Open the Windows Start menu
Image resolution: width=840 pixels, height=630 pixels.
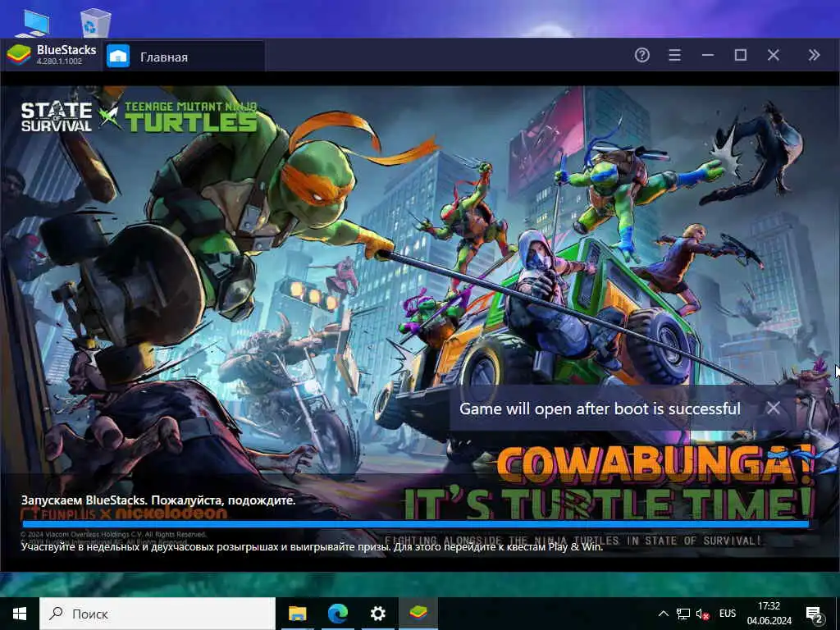(20, 614)
